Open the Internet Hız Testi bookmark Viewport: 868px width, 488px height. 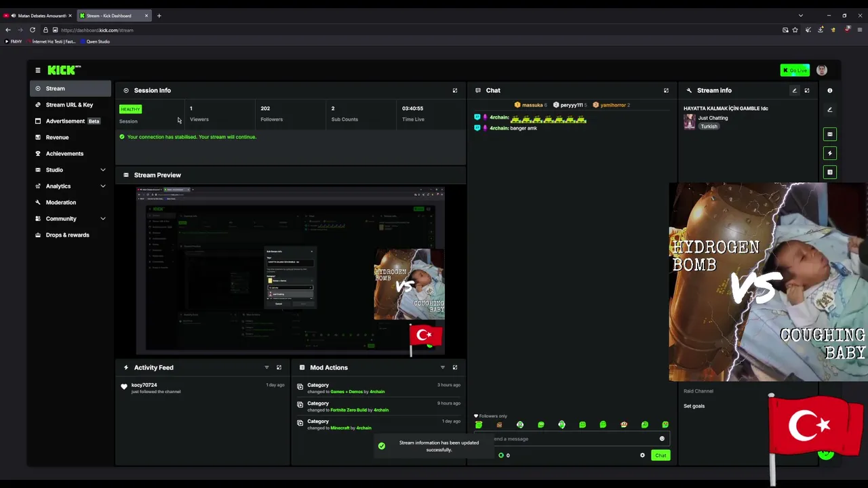click(x=51, y=41)
